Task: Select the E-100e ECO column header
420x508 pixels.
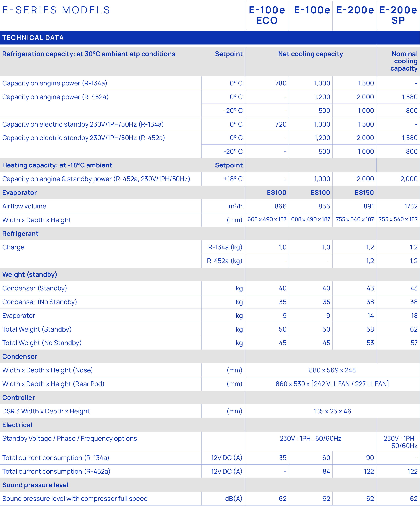Action: pos(267,15)
